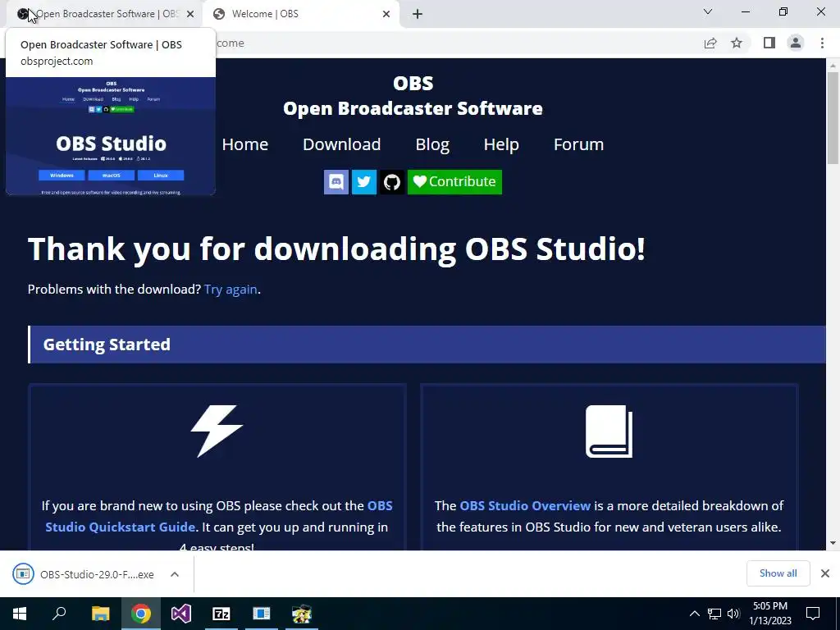Open the Download page link
Screen dimensions: 840x630
(x=342, y=144)
